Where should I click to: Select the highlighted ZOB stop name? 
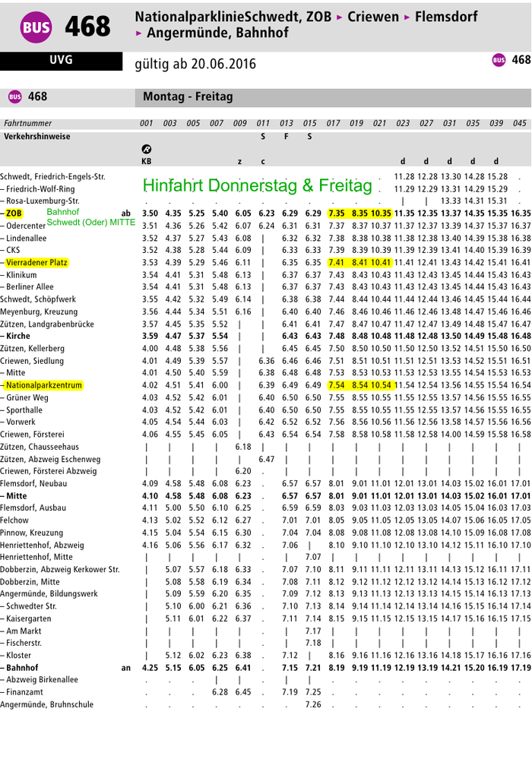(x=14, y=213)
